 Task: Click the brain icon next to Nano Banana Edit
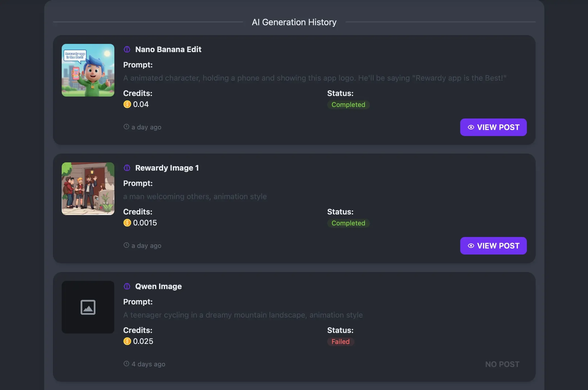[x=127, y=49]
